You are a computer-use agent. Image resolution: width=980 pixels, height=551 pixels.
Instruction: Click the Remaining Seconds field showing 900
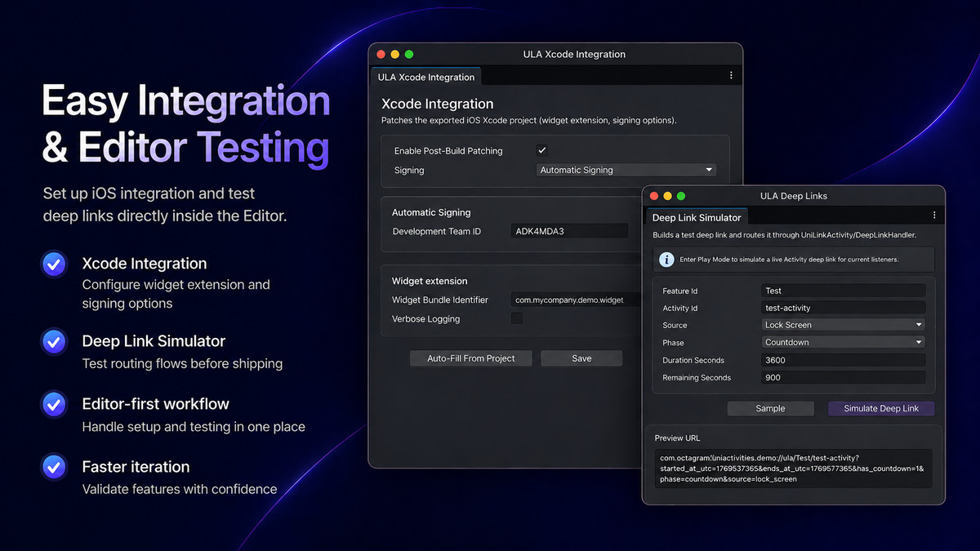843,377
